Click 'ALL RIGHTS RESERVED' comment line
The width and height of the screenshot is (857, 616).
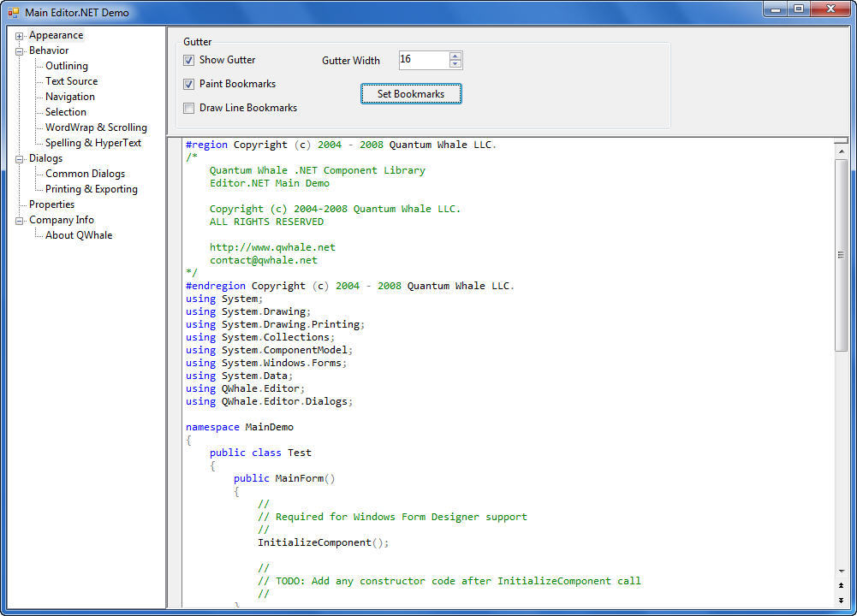coord(266,222)
